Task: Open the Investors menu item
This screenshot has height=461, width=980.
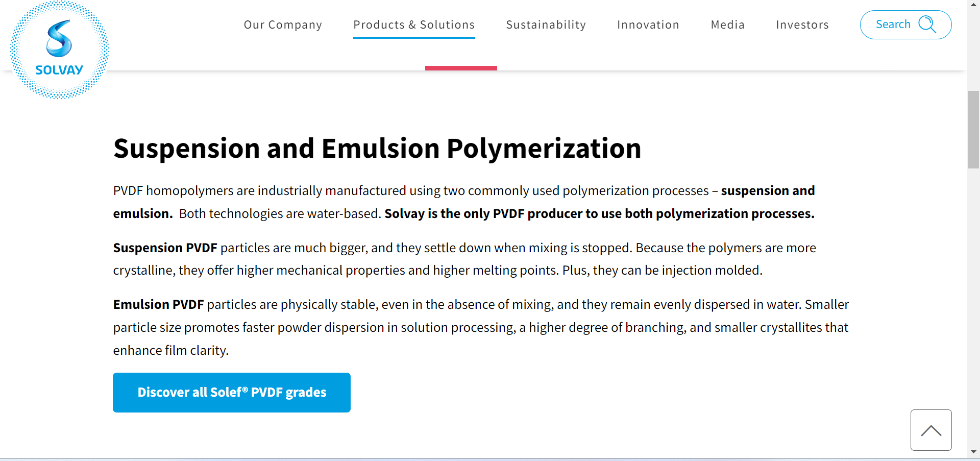Action: (802, 25)
